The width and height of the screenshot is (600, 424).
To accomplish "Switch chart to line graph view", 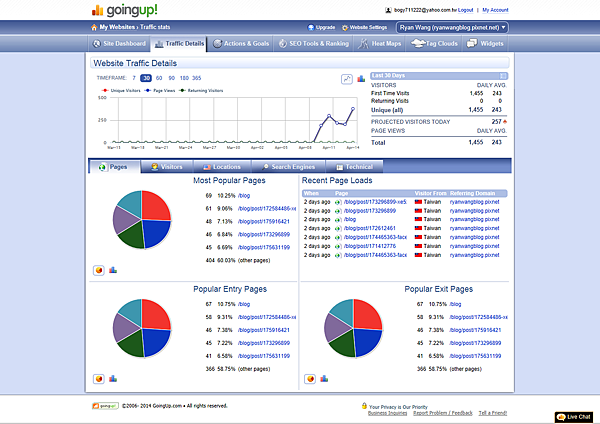I will [x=347, y=79].
